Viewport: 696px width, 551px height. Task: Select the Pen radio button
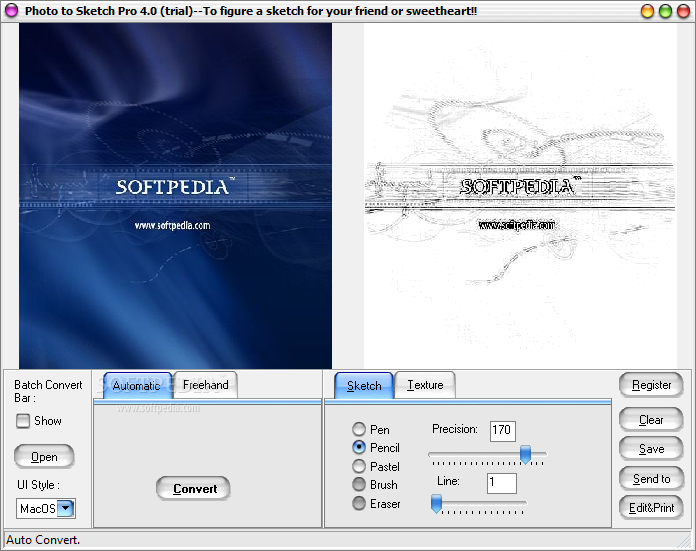[x=359, y=429]
